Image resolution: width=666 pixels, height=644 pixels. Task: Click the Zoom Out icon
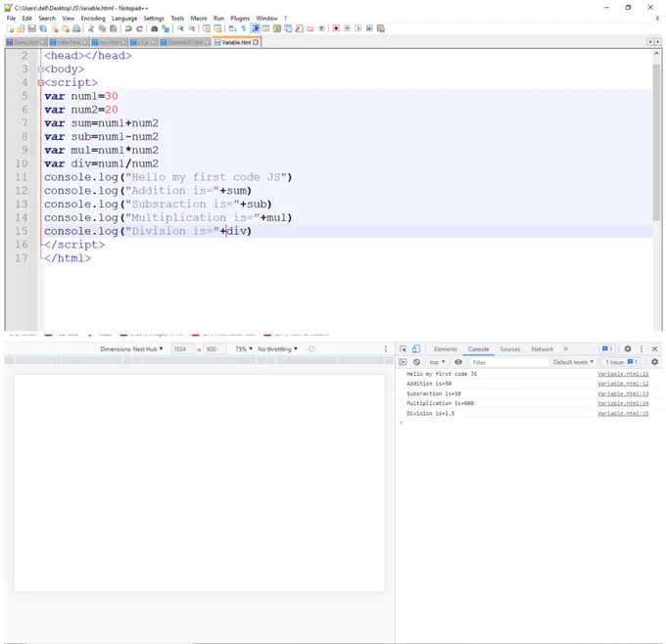(x=192, y=28)
